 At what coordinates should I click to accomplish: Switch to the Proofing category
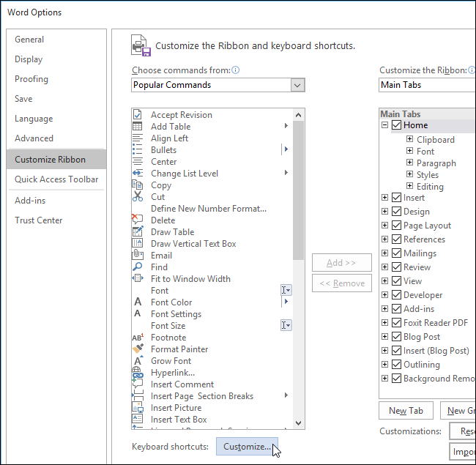point(31,79)
